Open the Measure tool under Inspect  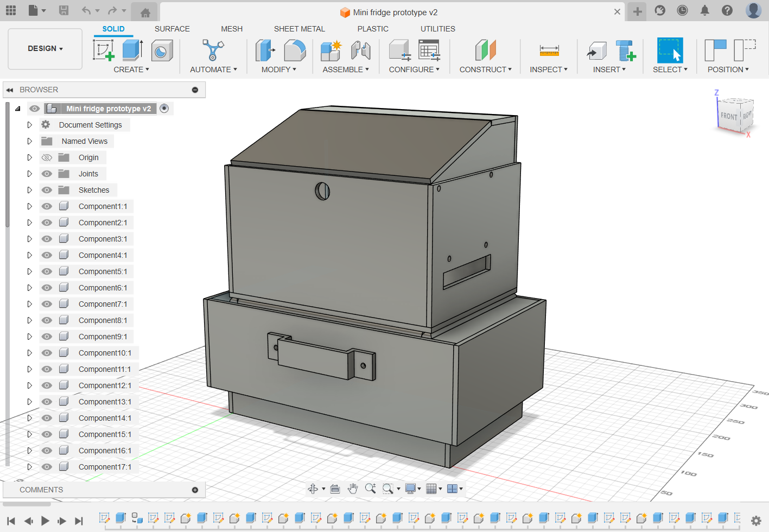pos(548,50)
